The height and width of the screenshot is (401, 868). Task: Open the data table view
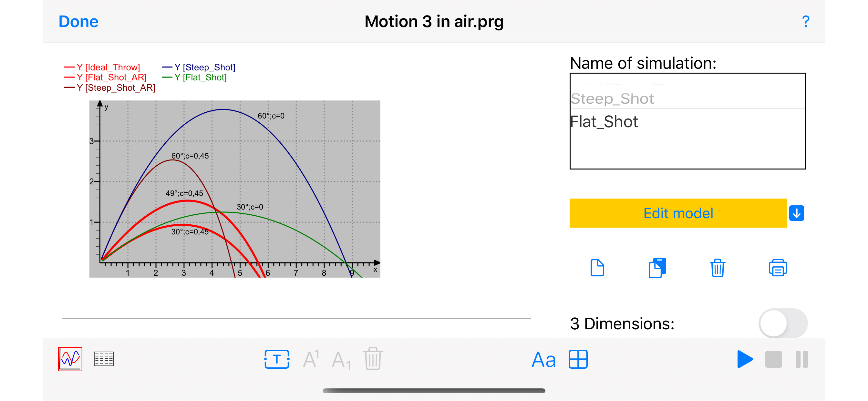[103, 359]
